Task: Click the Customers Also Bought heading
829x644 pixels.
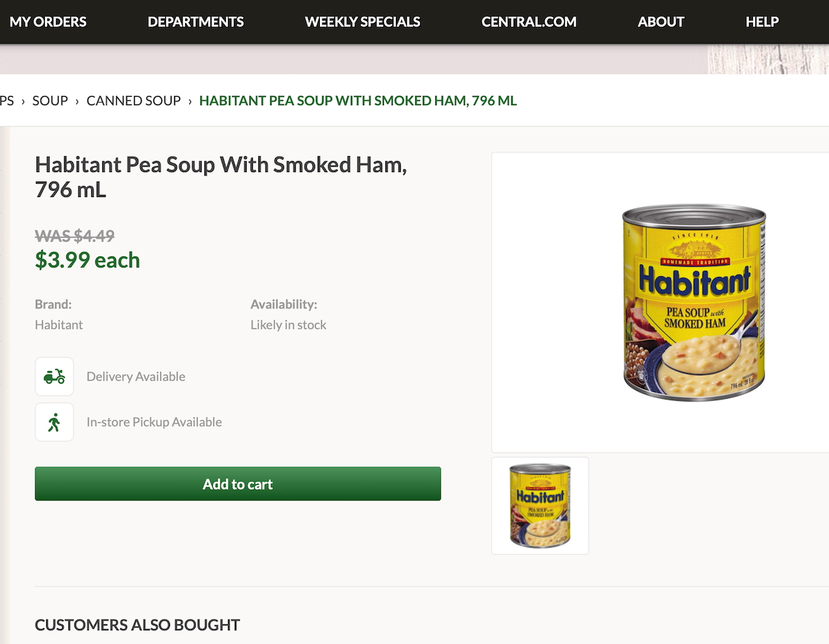Action: (x=137, y=625)
